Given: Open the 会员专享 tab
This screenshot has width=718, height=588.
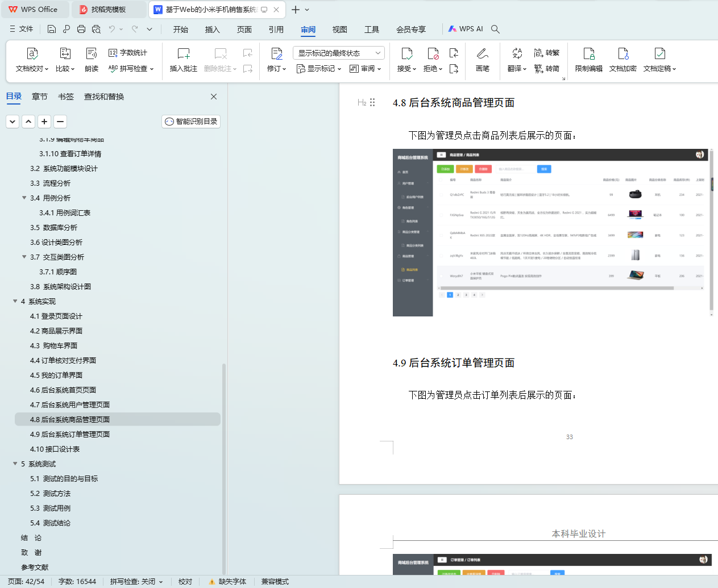Looking at the screenshot, I should [411, 30].
